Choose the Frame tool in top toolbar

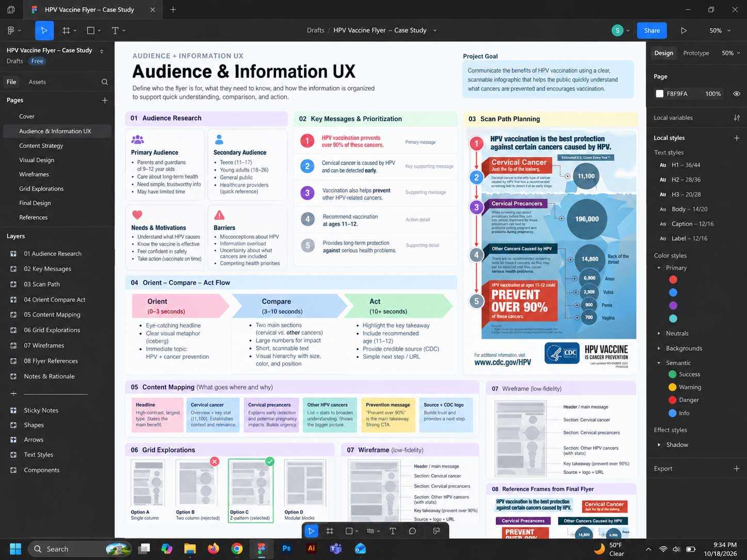[x=66, y=30]
